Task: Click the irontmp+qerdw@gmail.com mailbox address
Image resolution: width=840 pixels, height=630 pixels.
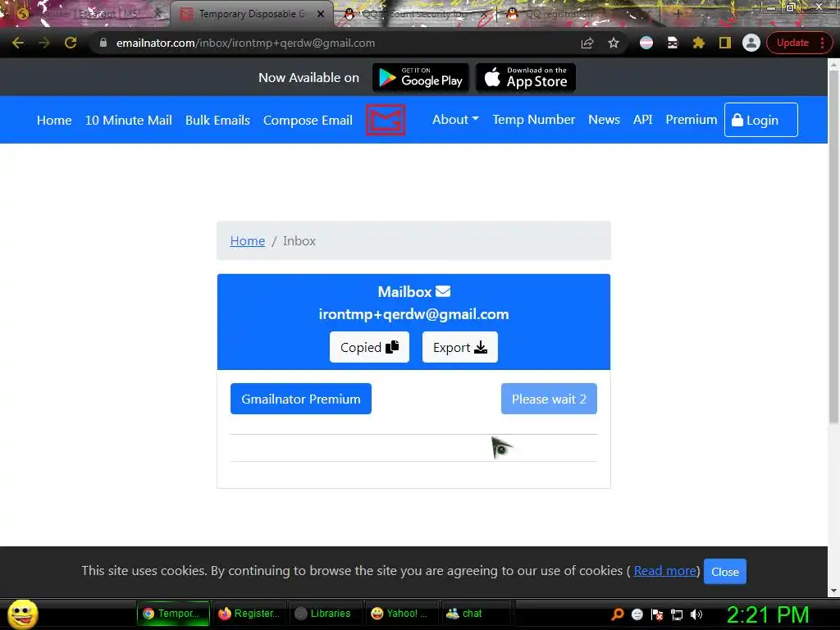Action: click(x=413, y=314)
